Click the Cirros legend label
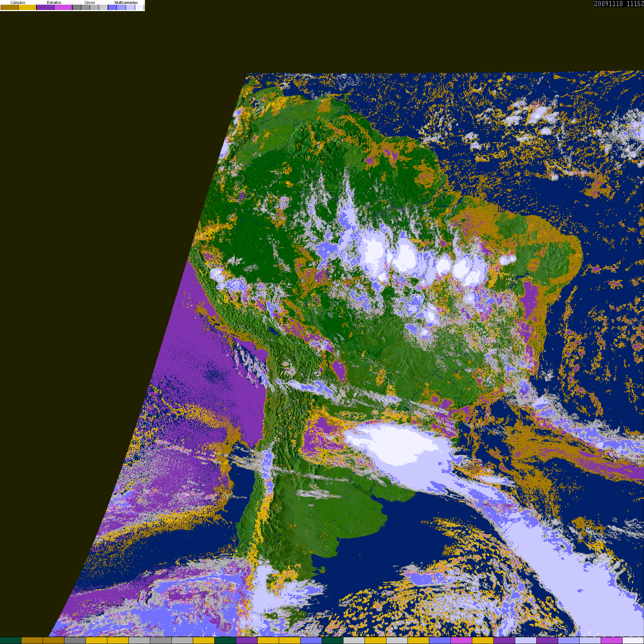 [x=90, y=3]
